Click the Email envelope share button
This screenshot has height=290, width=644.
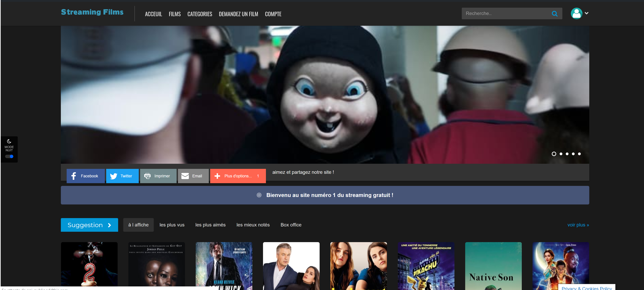(x=193, y=176)
